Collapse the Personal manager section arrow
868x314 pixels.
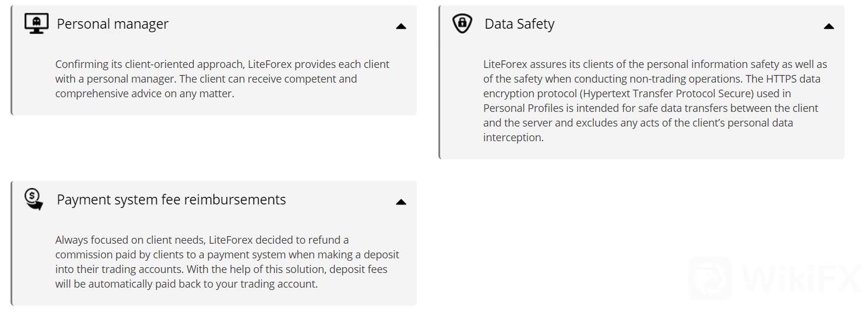(x=401, y=26)
